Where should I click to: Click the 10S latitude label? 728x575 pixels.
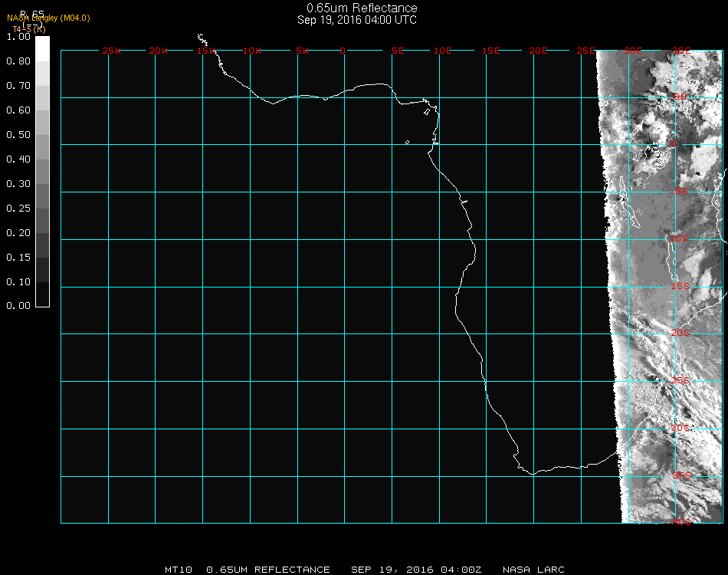pos(680,239)
